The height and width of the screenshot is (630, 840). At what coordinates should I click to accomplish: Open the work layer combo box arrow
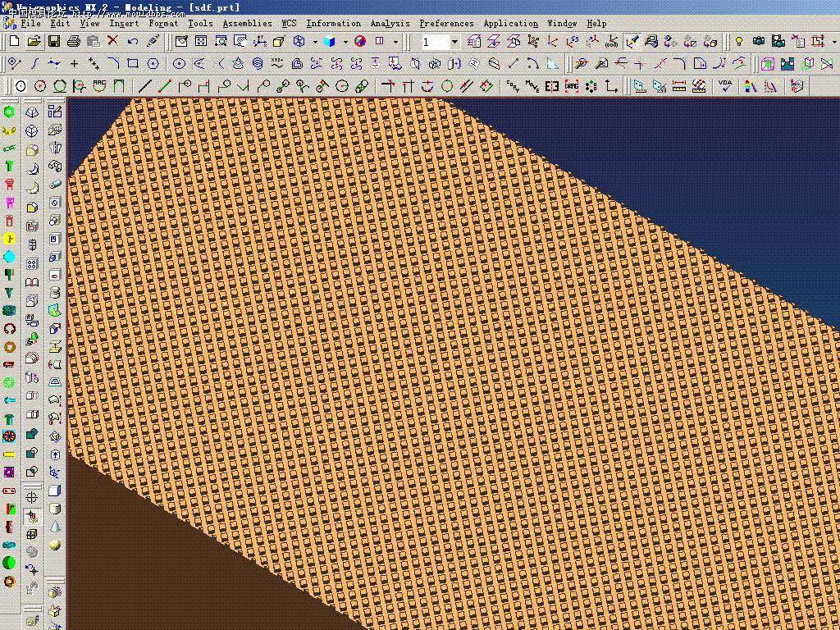(454, 41)
